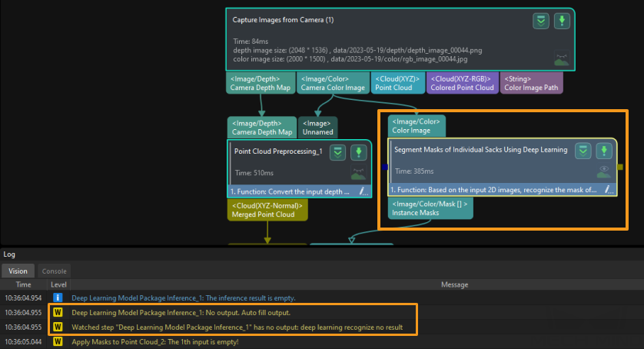
Task: Run the Segment Masks of Individual Sacks step
Action: [x=605, y=151]
